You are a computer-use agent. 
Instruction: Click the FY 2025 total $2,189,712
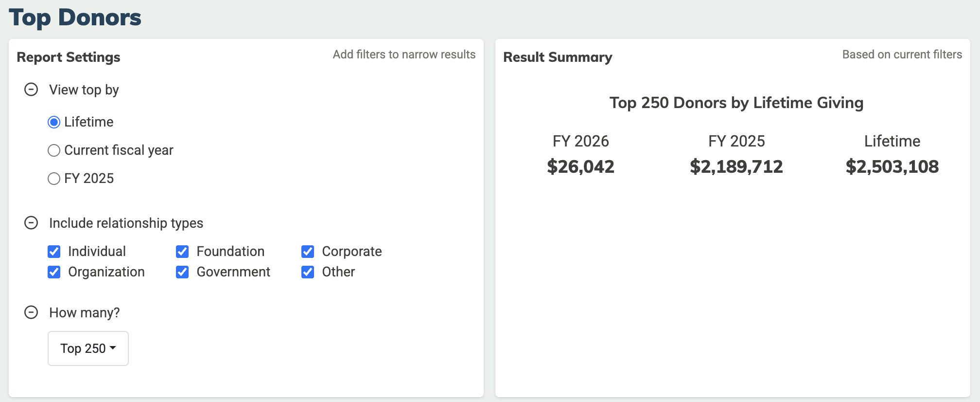736,167
